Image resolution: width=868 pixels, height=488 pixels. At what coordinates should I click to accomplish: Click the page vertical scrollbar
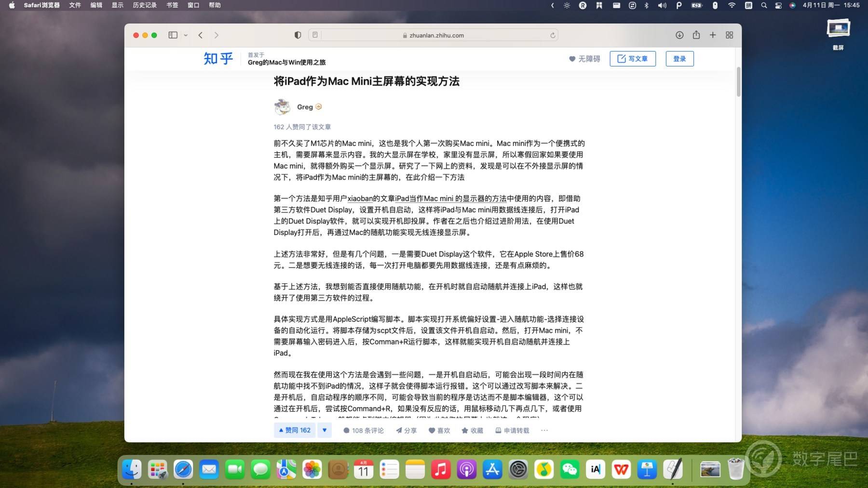738,82
